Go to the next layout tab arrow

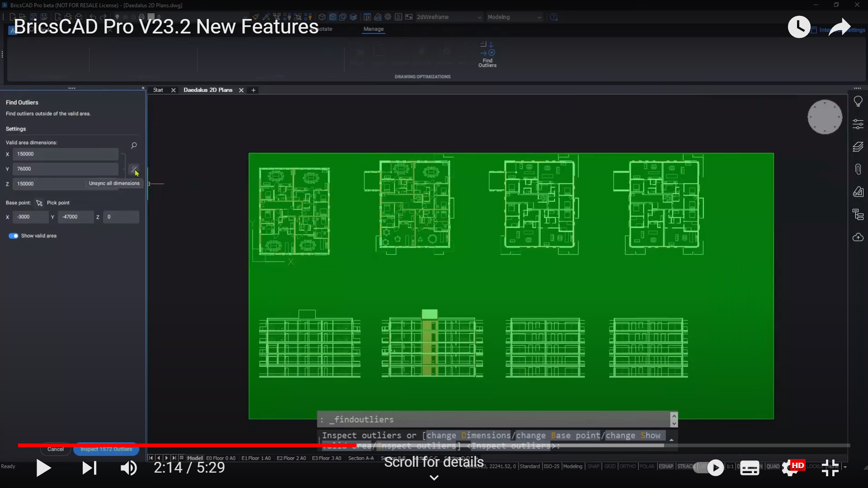click(167, 458)
